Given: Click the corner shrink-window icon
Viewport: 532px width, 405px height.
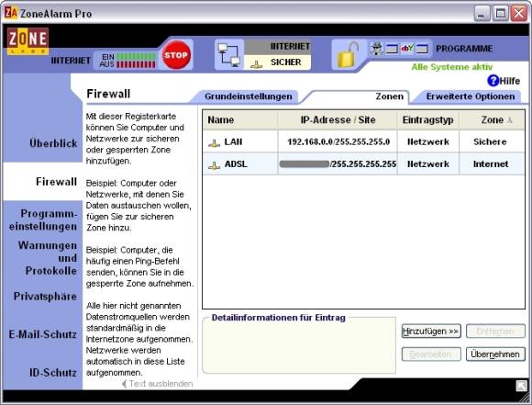Looking at the screenshot, I should click(x=522, y=386).
